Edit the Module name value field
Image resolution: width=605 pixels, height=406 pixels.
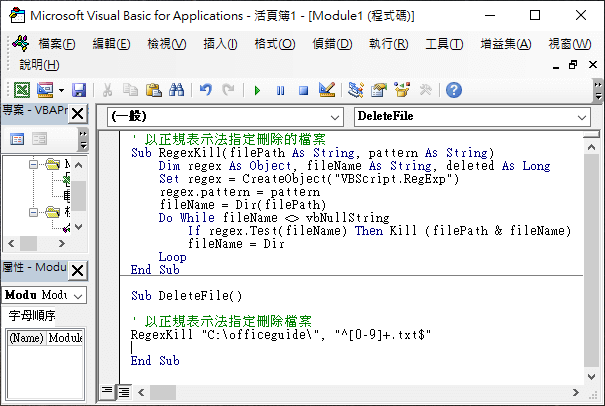[x=65, y=338]
